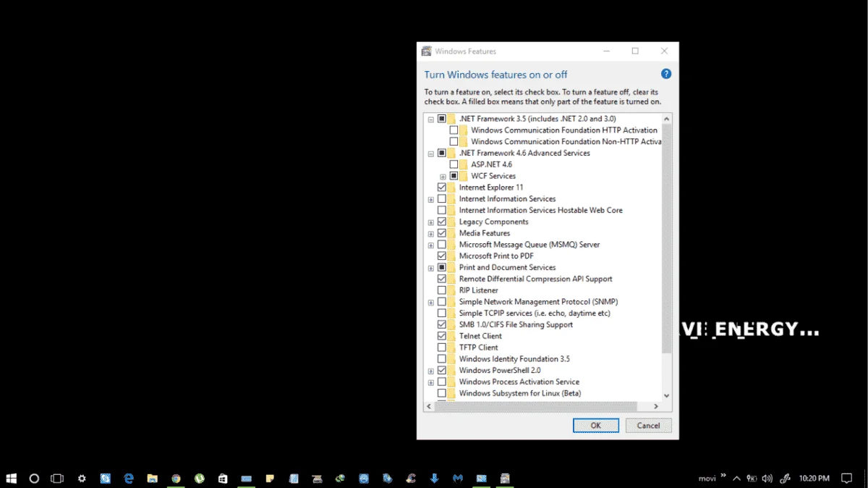
Task: Launch Skype from the taskbar
Action: [x=106, y=479]
